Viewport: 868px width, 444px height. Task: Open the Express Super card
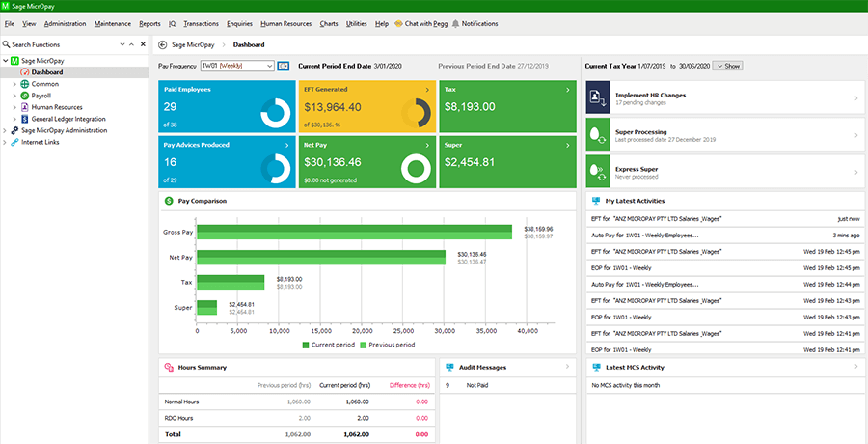click(x=724, y=171)
